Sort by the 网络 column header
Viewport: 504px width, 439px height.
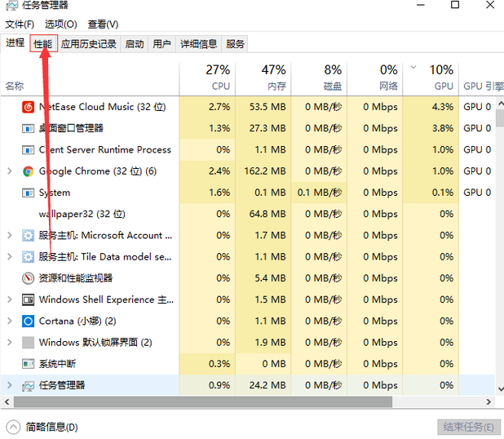tap(375, 79)
